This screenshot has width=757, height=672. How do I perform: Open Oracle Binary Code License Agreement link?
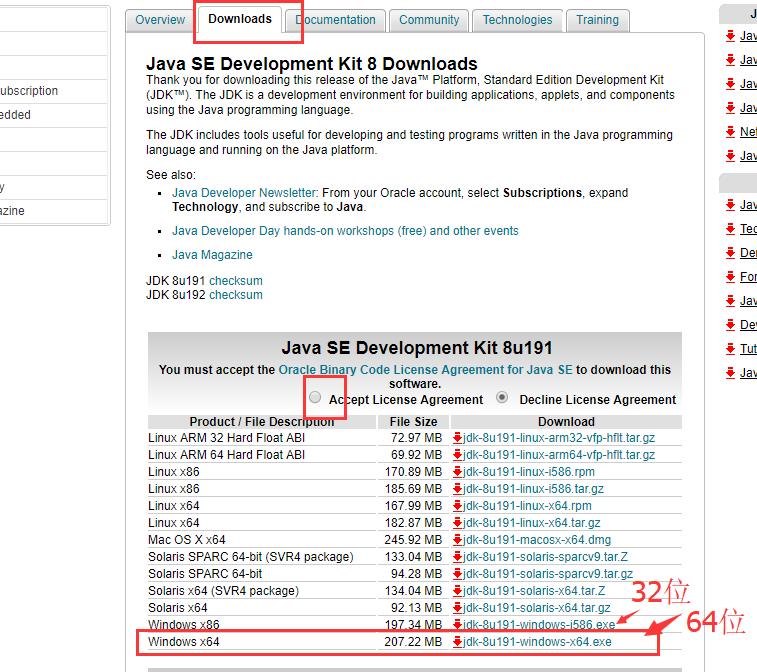tap(425, 370)
